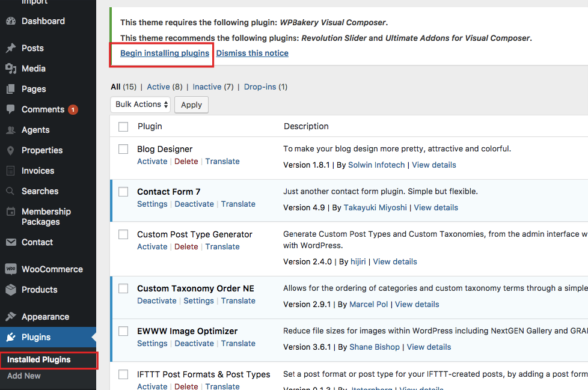Open the Bulk Actions dropdown
588x390 pixels.
pyautogui.click(x=141, y=105)
